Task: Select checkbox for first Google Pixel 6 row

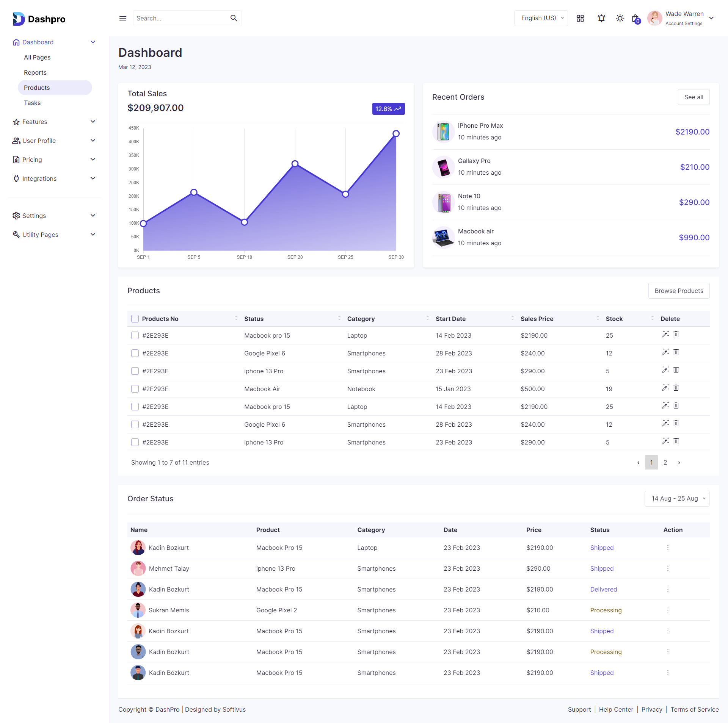Action: click(x=135, y=353)
